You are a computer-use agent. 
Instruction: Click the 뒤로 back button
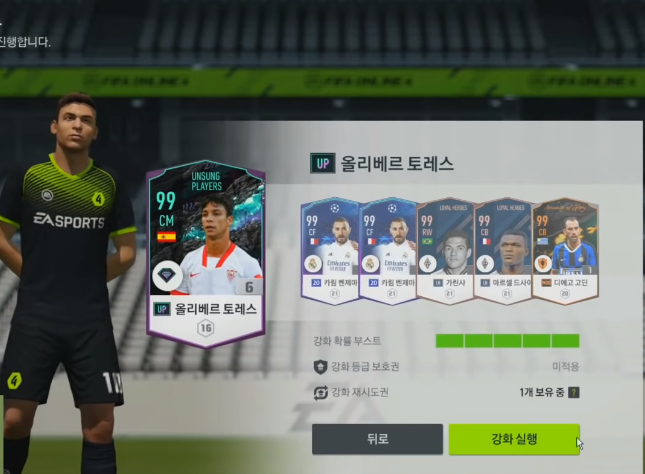[x=377, y=439]
